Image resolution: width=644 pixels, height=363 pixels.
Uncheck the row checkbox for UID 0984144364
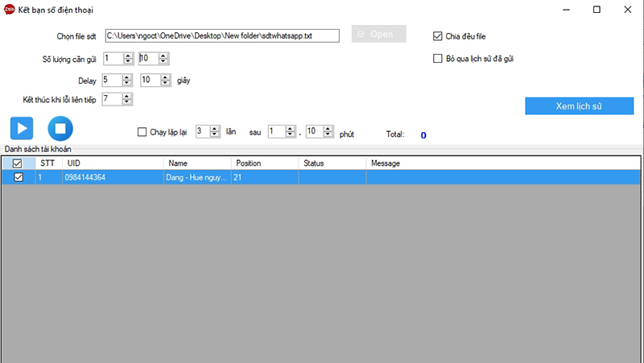(18, 177)
